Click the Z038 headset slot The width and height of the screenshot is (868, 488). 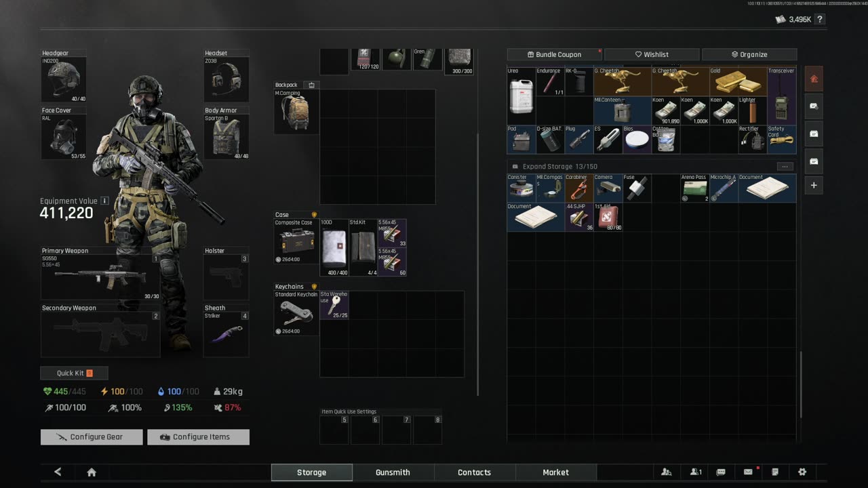226,79
